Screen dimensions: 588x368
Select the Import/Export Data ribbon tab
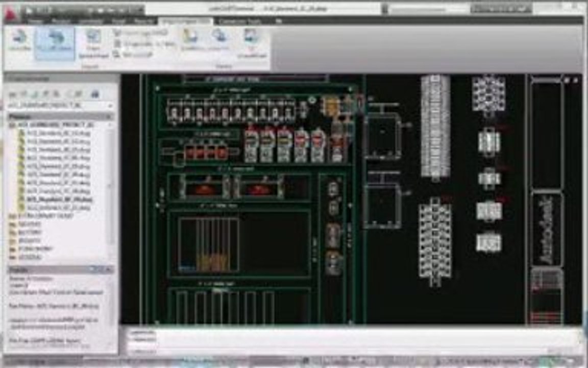[x=186, y=21]
